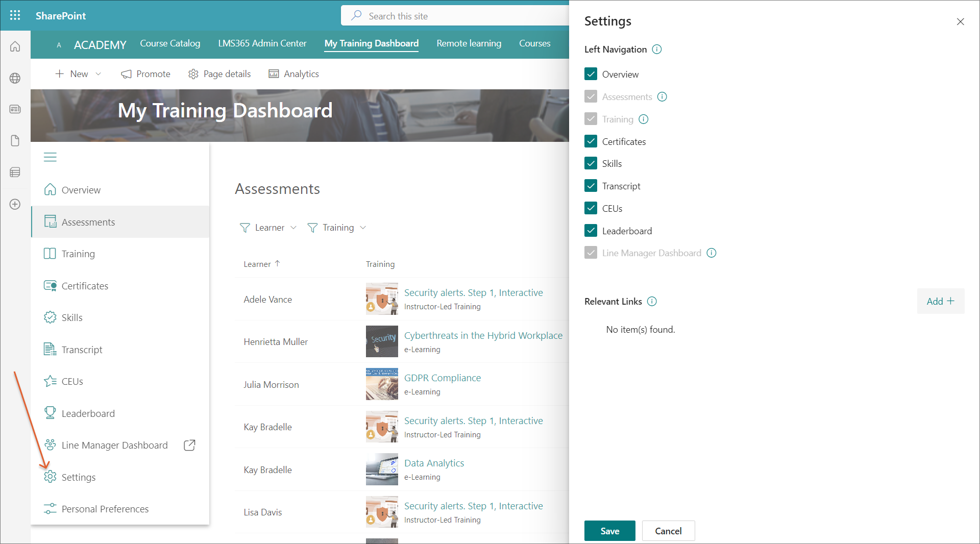Click the info icon next to Left Navigation
The height and width of the screenshot is (544, 980).
coord(657,50)
